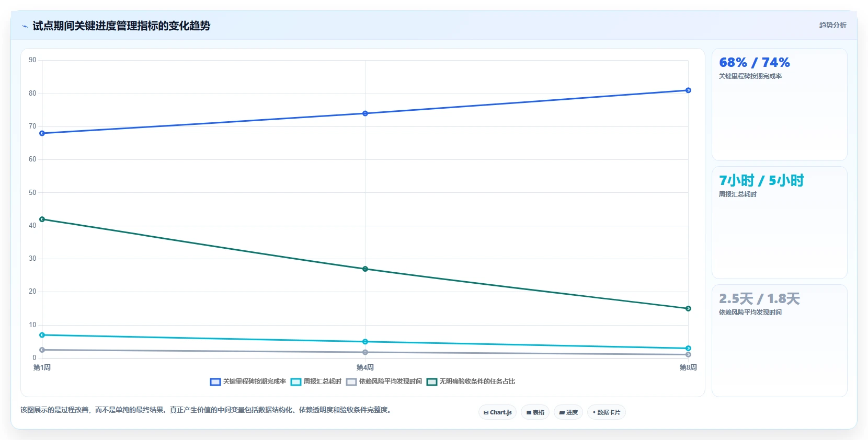The height and width of the screenshot is (440, 868).
Task: Toggle 依赖风险平均发现时间 legend swatch
Action: pos(351,382)
